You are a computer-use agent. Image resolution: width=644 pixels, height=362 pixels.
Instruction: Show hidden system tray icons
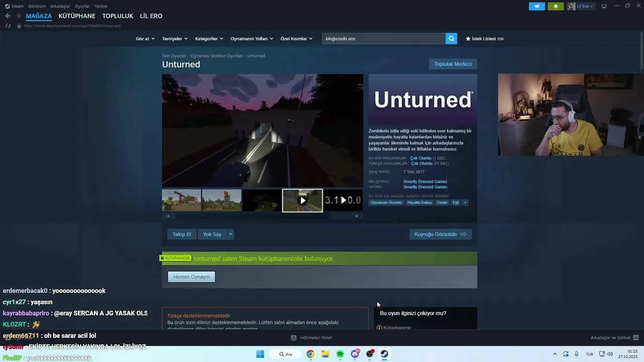click(x=555, y=354)
